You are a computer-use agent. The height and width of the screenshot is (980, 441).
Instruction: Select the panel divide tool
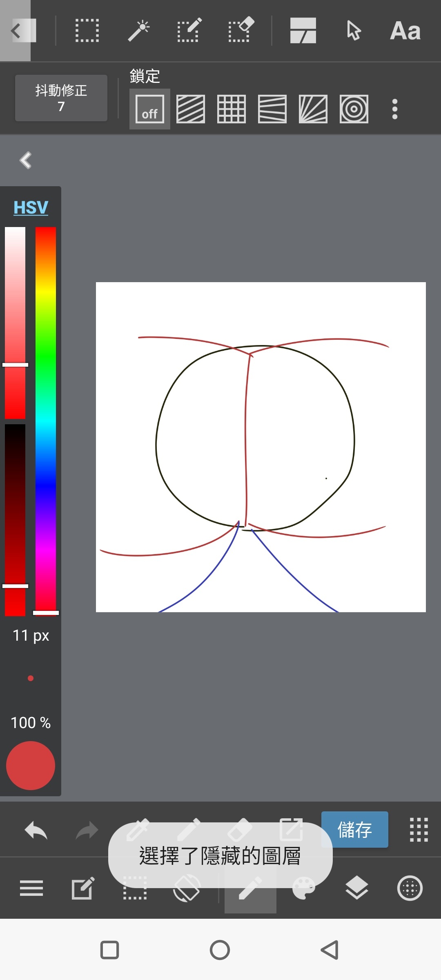point(303,31)
